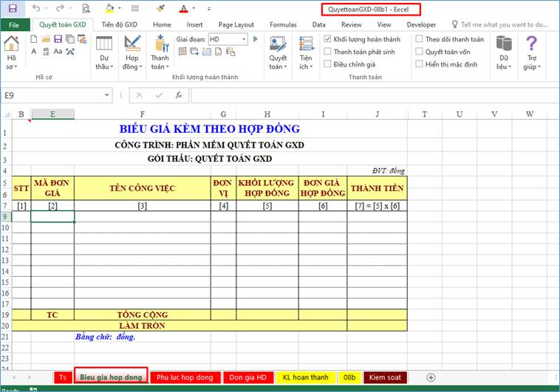Screen dimensions: 560x392
Task: Open the Phu luc hop dong sheet
Action: (x=185, y=377)
